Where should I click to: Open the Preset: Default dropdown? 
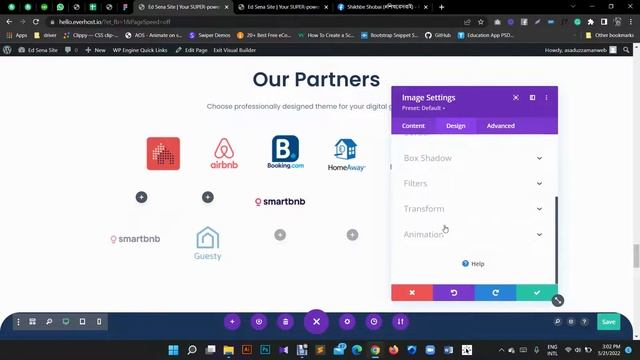pos(423,108)
